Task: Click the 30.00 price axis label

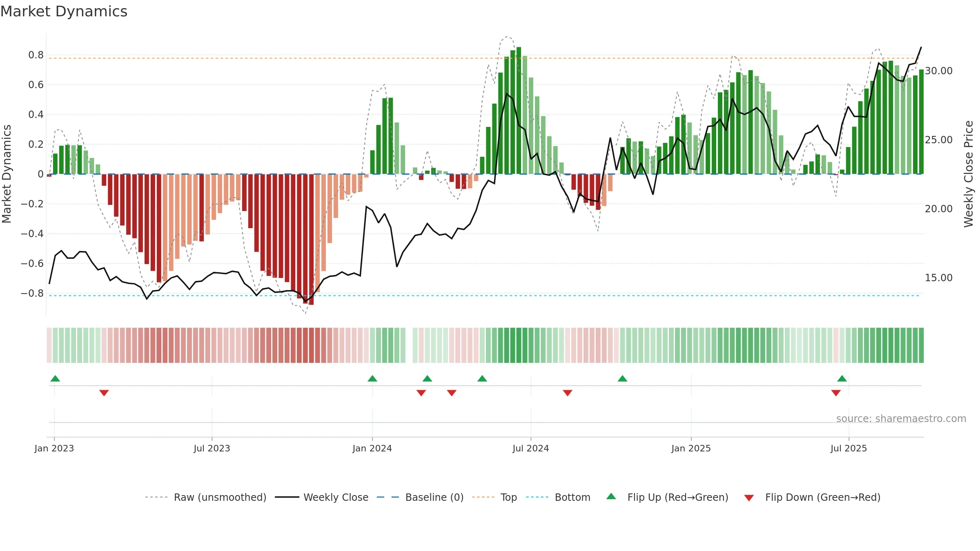Action: click(938, 71)
